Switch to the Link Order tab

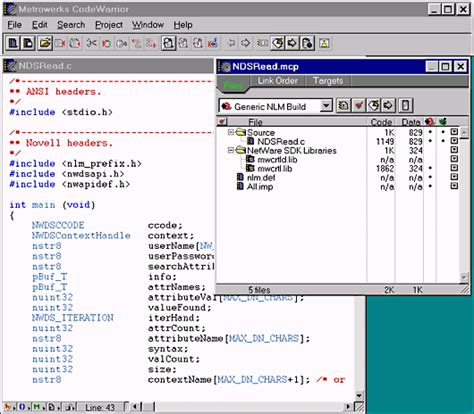click(277, 81)
